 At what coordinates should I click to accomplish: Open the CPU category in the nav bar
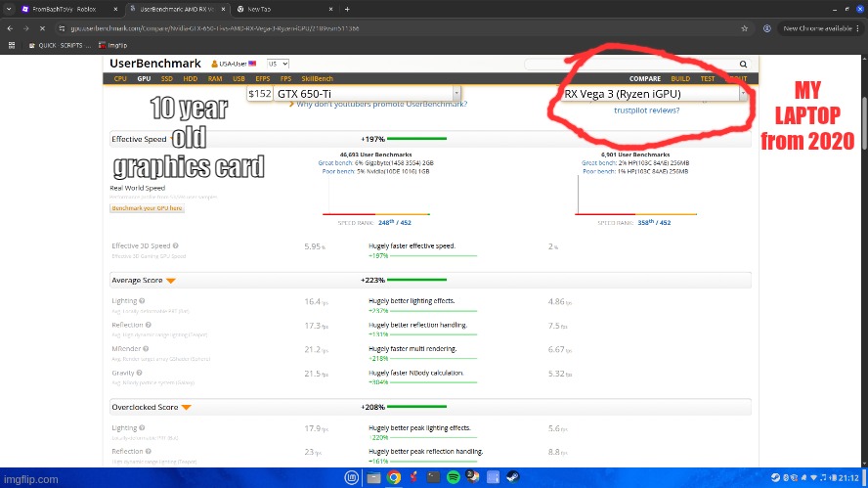[x=120, y=78]
